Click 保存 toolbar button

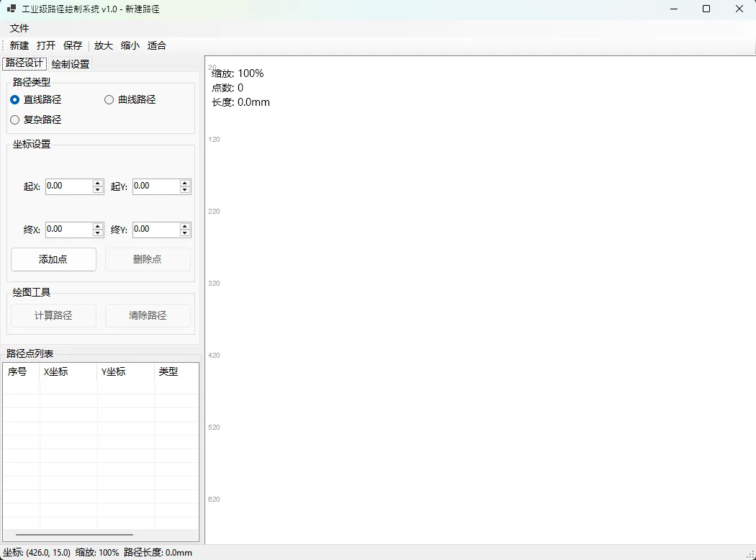(x=73, y=45)
